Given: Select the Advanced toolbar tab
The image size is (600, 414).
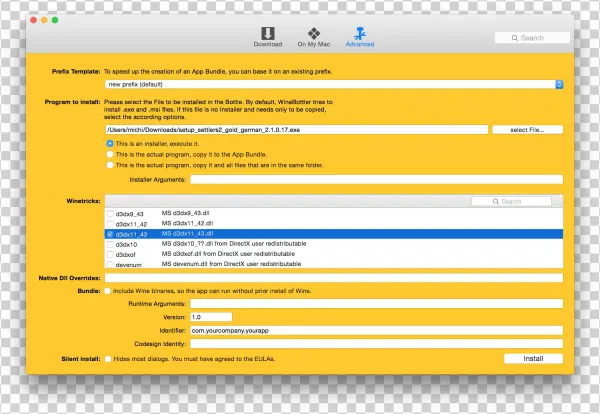Looking at the screenshot, I should (360, 37).
